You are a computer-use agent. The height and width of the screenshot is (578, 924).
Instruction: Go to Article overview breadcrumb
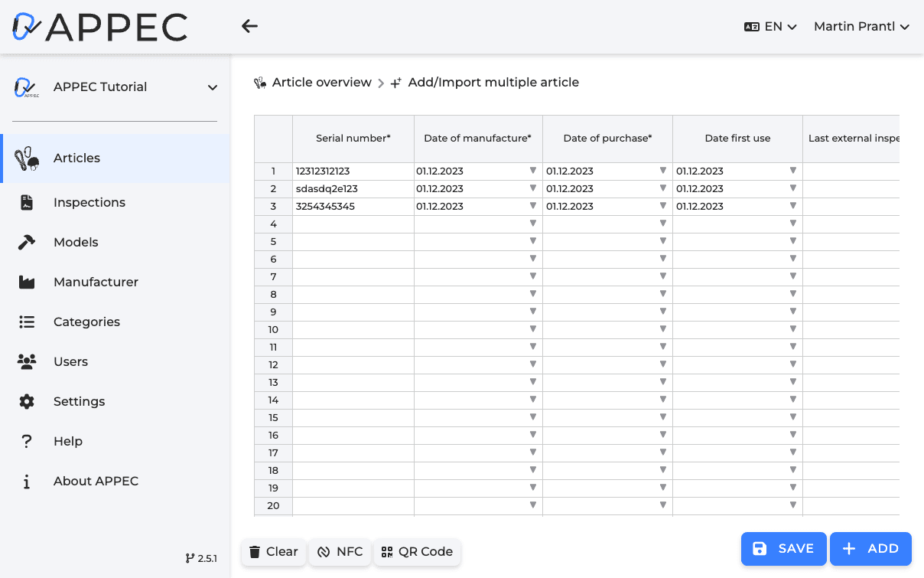coord(321,82)
